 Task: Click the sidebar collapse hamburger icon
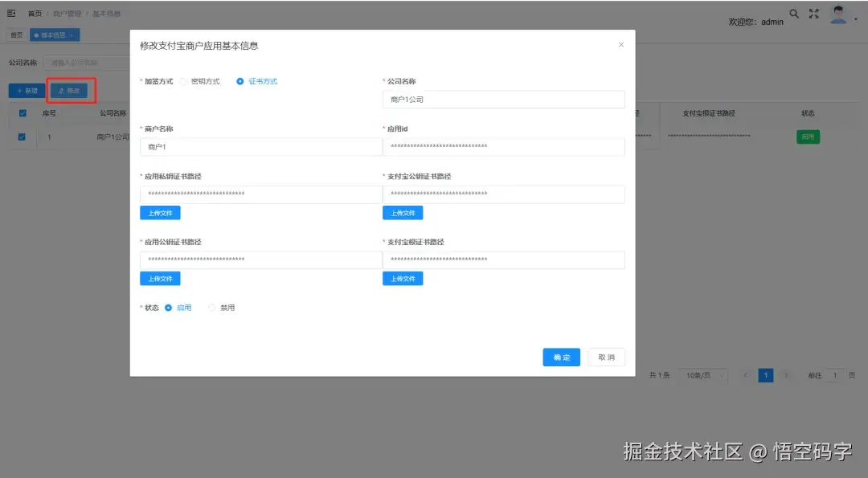pos(11,13)
